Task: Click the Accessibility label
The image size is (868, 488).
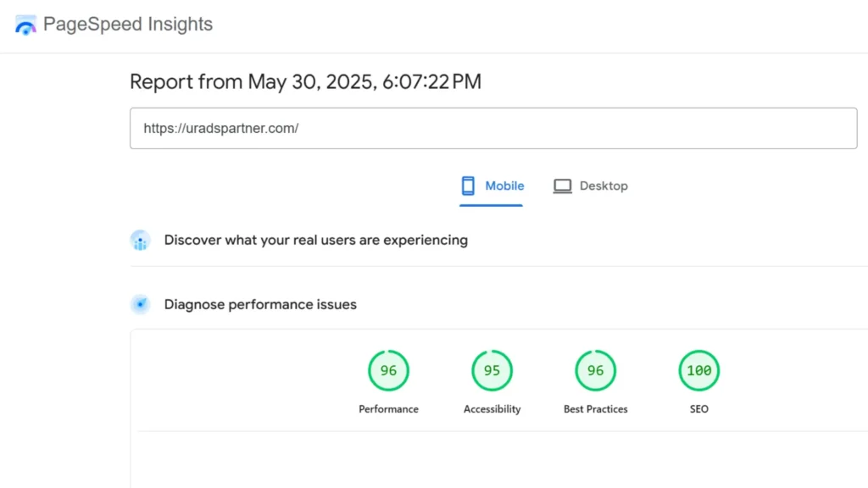Action: point(492,409)
